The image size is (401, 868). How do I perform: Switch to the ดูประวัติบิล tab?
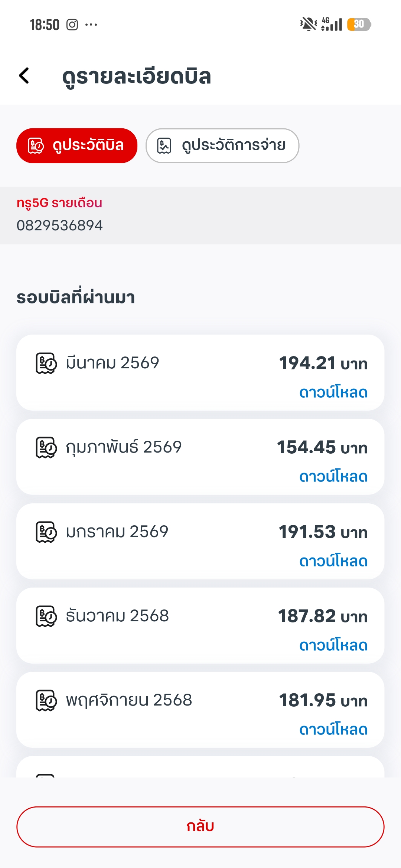pyautogui.click(x=77, y=145)
